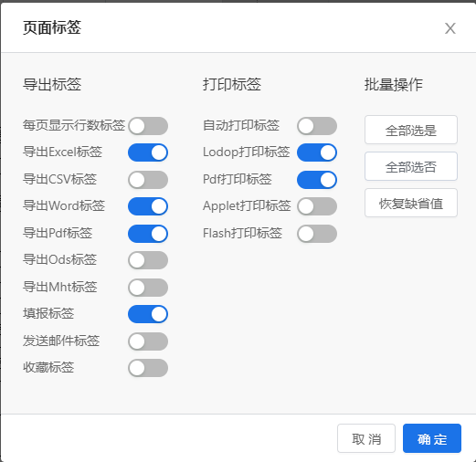This screenshot has height=462, width=476.
Task: Disable the 导出Pdf标签 toggle
Action: click(x=148, y=234)
